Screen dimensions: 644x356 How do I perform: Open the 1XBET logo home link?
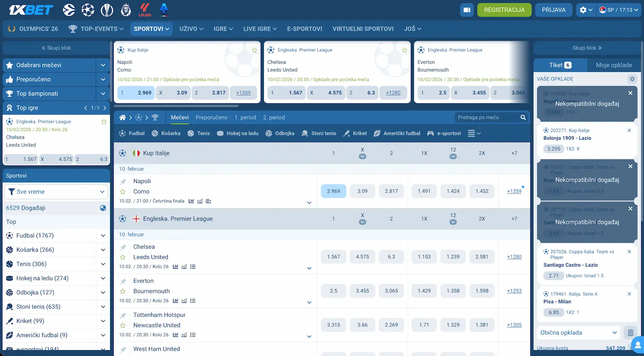[31, 10]
